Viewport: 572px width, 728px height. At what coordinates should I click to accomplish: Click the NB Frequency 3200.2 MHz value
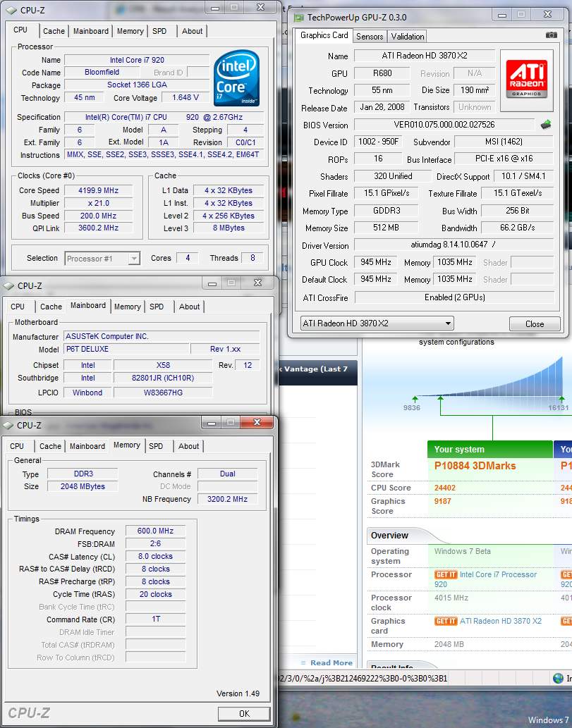point(227,499)
